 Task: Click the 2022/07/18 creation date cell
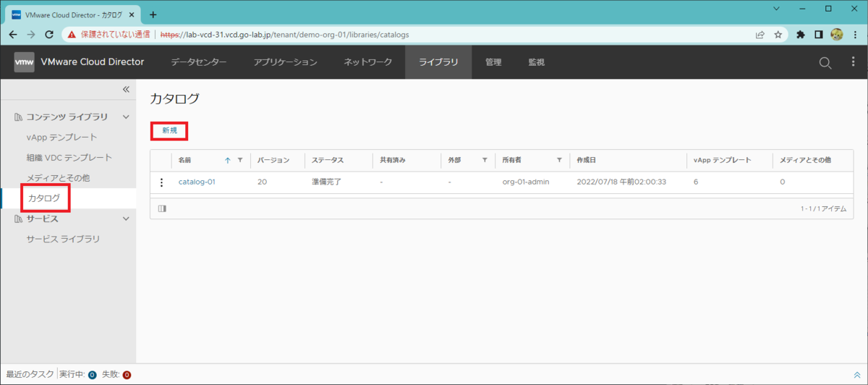[621, 182]
